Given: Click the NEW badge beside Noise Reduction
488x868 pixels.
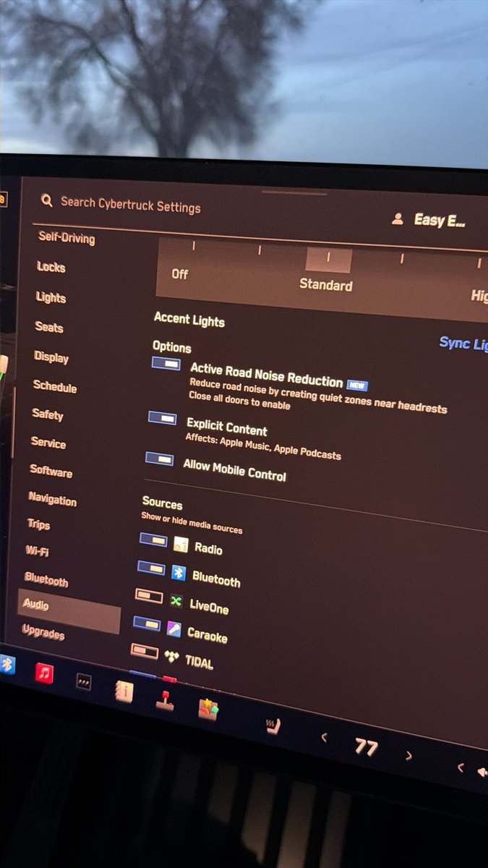Looking at the screenshot, I should coord(357,385).
